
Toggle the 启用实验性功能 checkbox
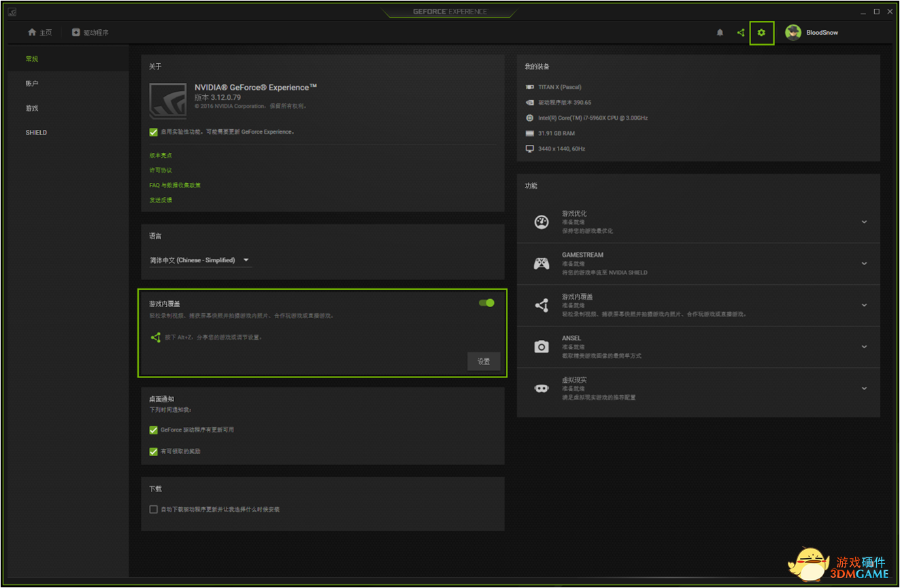click(153, 132)
